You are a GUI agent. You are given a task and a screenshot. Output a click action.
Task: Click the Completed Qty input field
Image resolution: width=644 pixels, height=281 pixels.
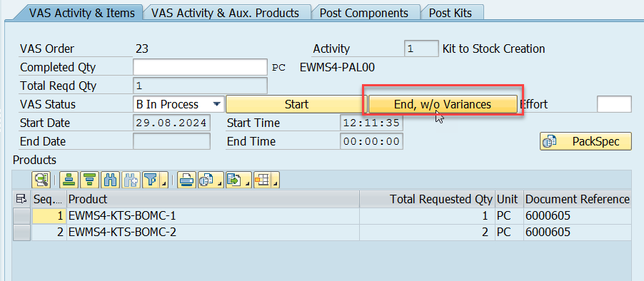201,67
